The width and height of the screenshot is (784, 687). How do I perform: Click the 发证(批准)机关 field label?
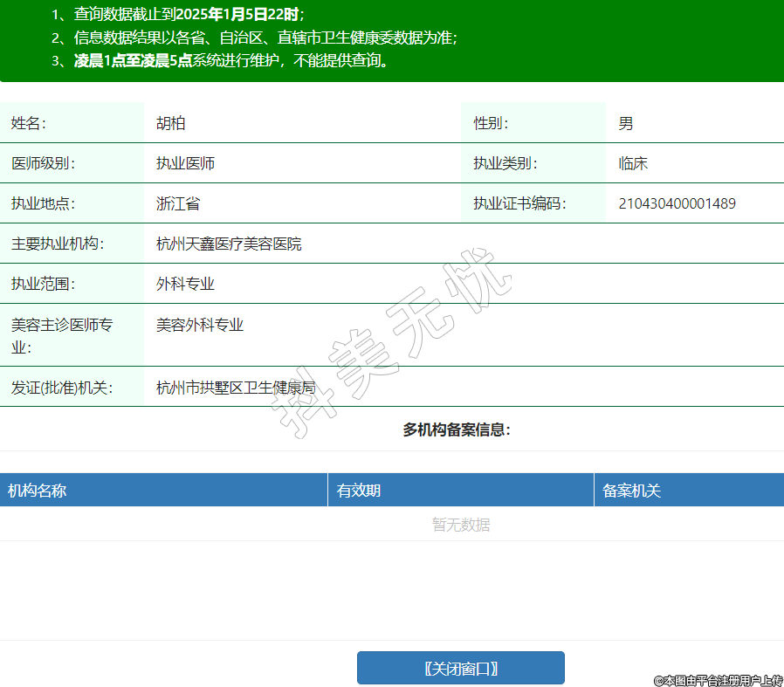click(x=62, y=388)
